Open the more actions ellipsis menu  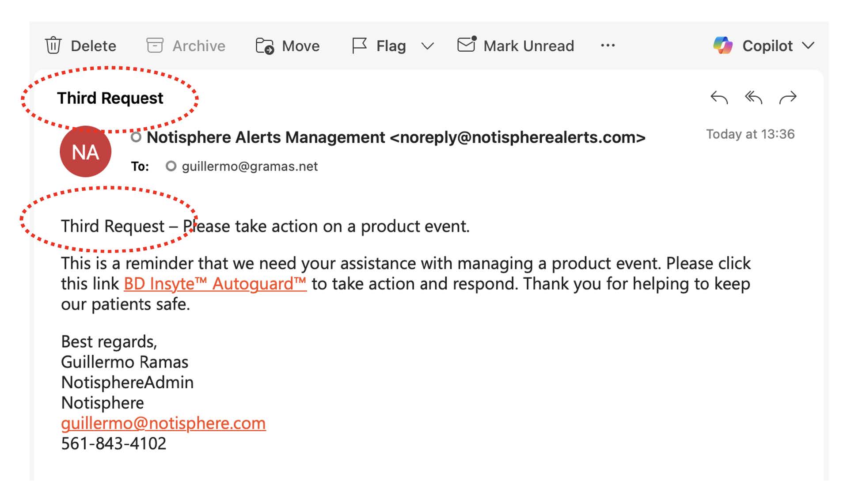[608, 45]
